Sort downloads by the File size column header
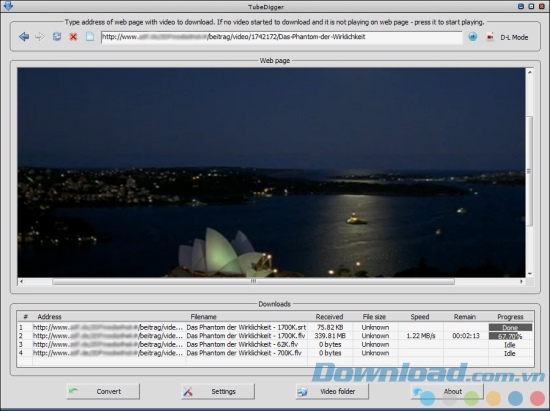This screenshot has width=550, height=411. point(375,317)
